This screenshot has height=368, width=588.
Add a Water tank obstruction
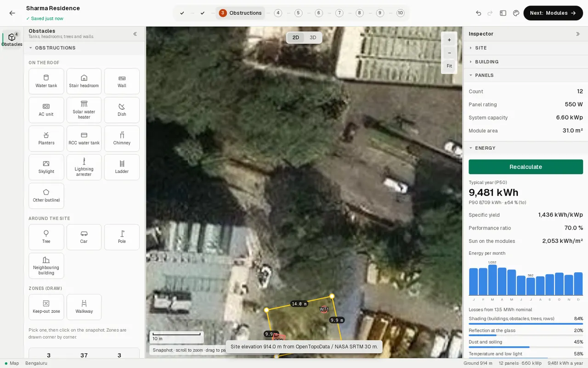pyautogui.click(x=46, y=81)
